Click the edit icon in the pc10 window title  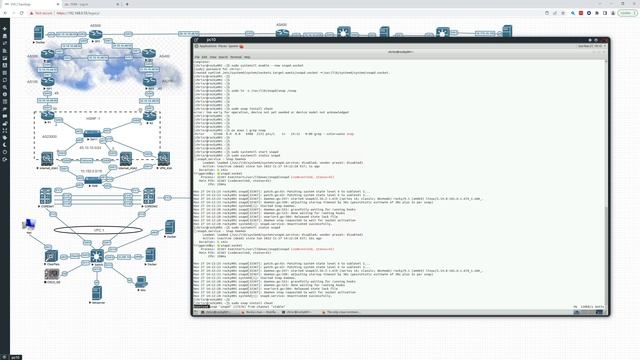point(196,40)
